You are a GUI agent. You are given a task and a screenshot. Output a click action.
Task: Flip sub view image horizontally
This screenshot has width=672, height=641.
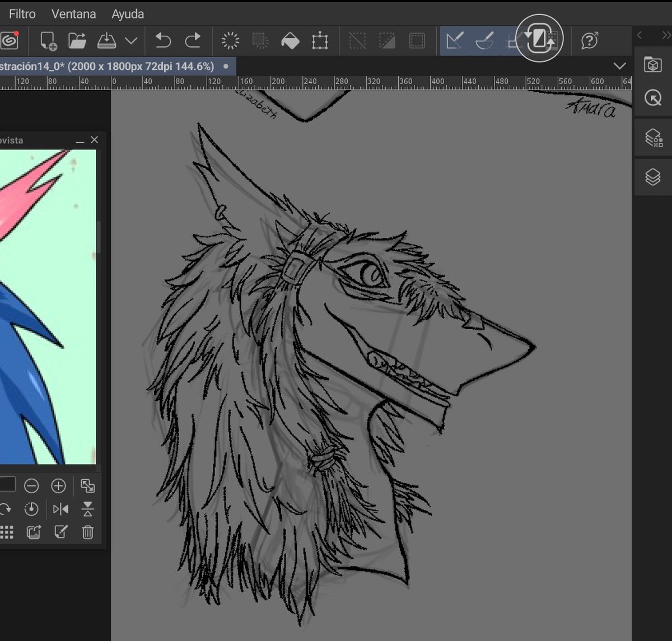[x=60, y=509]
